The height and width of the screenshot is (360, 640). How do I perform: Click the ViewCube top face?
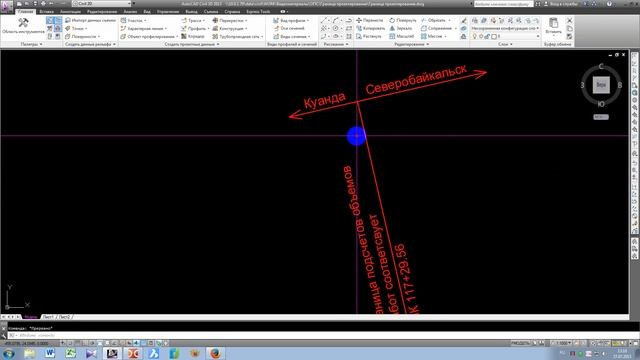tap(601, 85)
